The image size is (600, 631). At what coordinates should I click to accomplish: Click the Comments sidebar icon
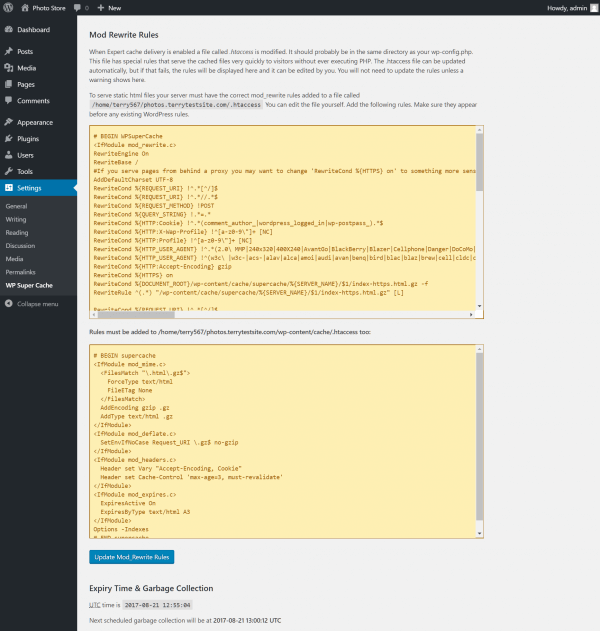coord(9,100)
